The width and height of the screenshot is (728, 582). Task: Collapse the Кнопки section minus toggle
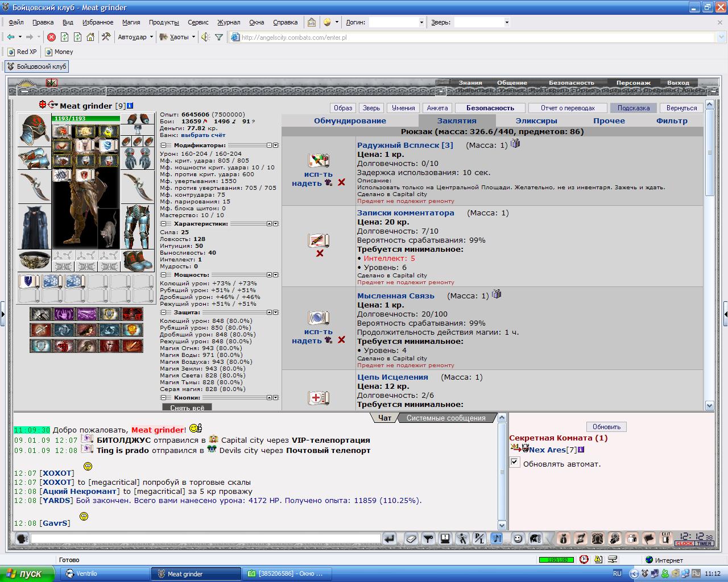[x=163, y=398]
